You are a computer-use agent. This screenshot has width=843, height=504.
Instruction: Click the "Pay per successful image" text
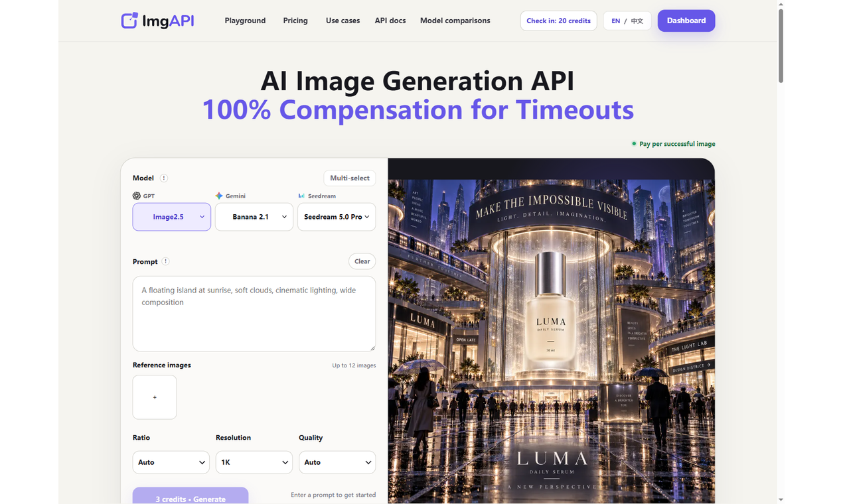[677, 144]
